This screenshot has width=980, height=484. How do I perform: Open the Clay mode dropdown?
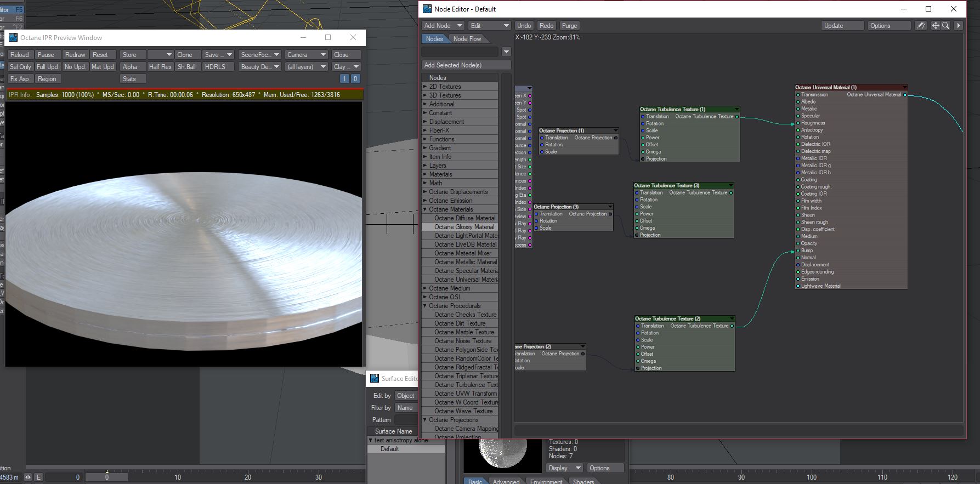(x=346, y=67)
